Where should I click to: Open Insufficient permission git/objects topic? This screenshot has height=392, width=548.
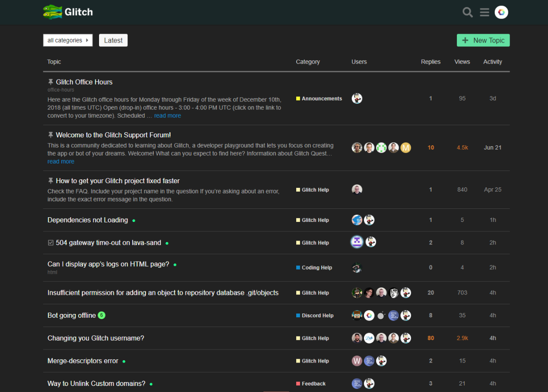pos(163,293)
